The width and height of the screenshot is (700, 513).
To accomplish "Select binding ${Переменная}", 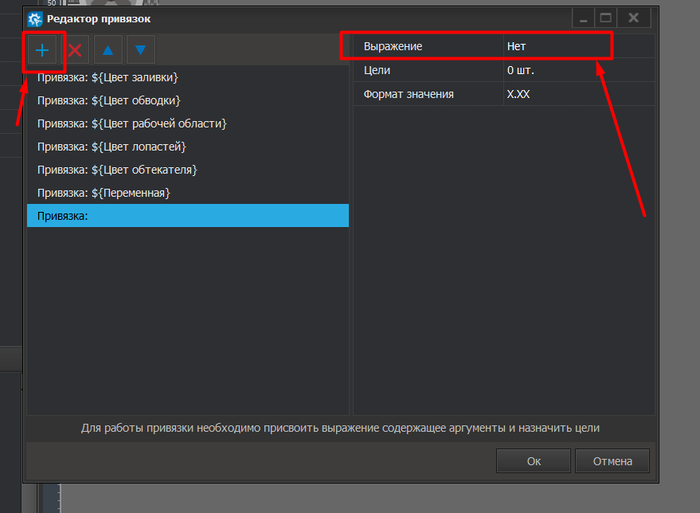I will click(104, 192).
